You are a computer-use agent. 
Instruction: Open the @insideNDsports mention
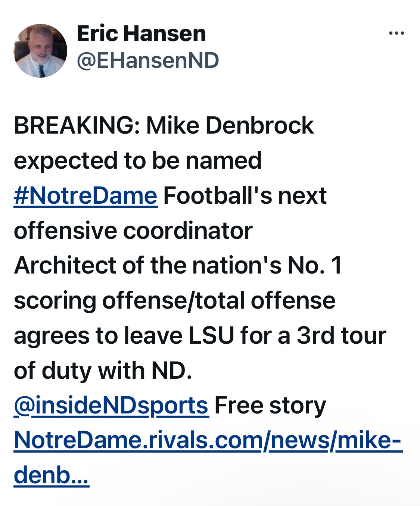[x=111, y=406]
